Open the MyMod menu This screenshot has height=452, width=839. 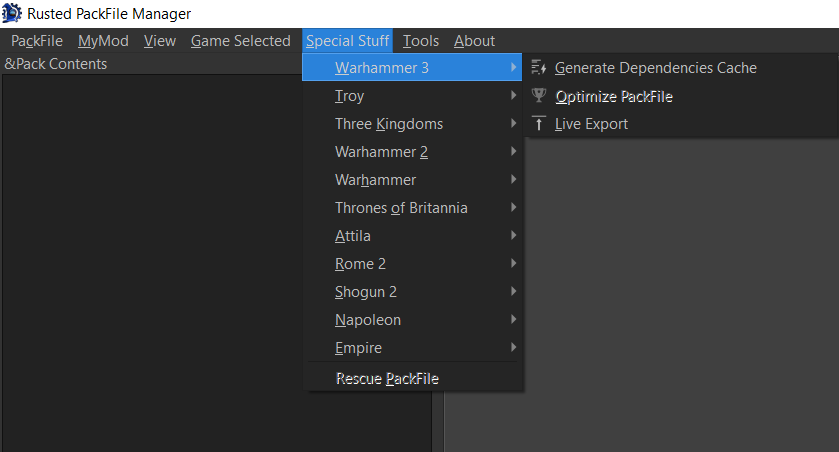pos(103,41)
